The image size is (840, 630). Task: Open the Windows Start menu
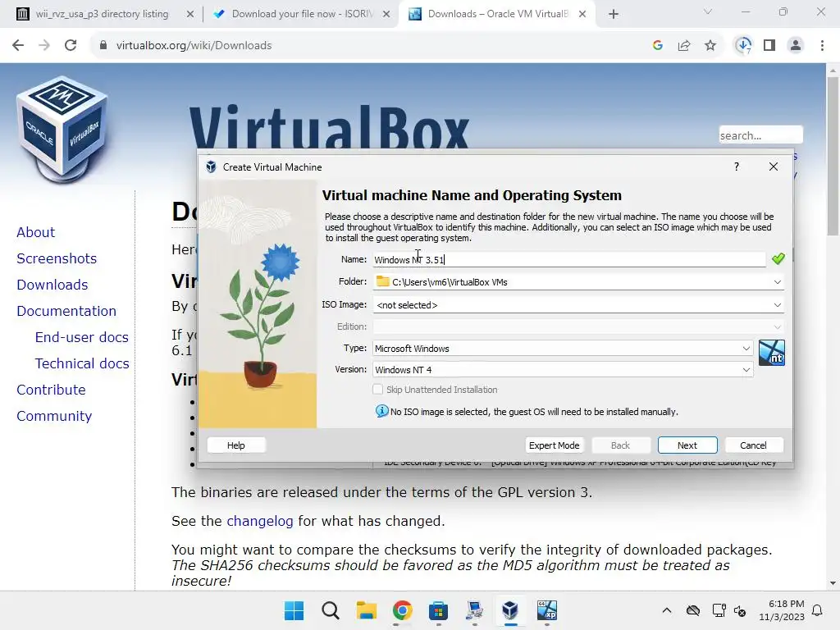pyautogui.click(x=294, y=610)
